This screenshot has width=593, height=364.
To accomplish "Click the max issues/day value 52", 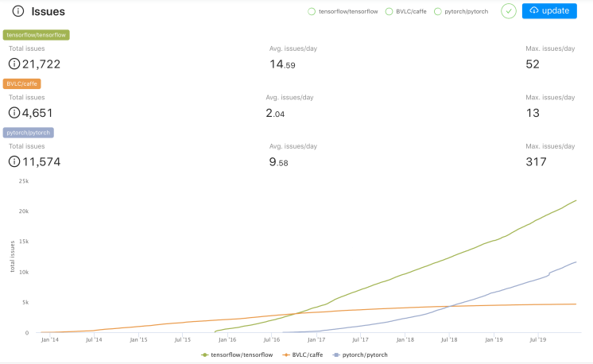I will tap(533, 64).
